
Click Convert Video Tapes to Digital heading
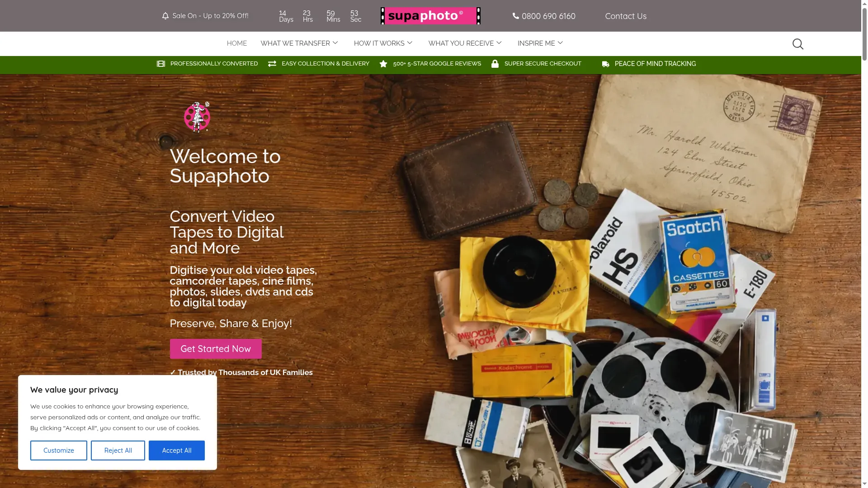tap(226, 232)
